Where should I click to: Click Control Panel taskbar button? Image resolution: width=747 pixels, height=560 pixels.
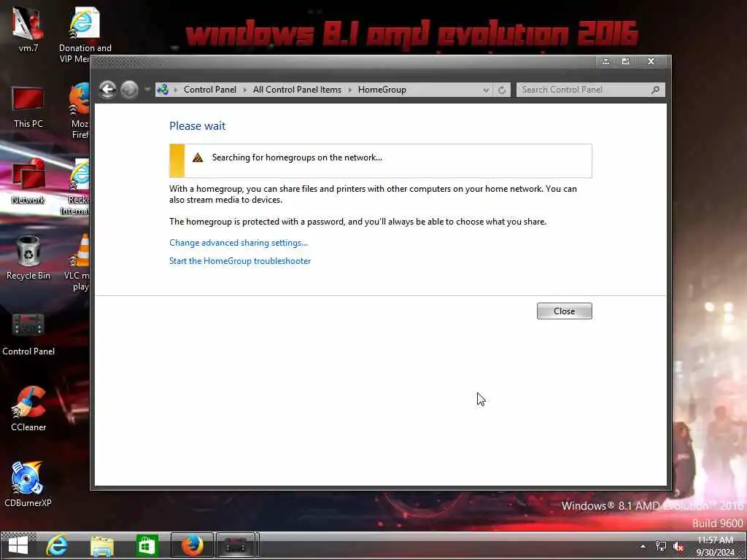pyautogui.click(x=236, y=545)
